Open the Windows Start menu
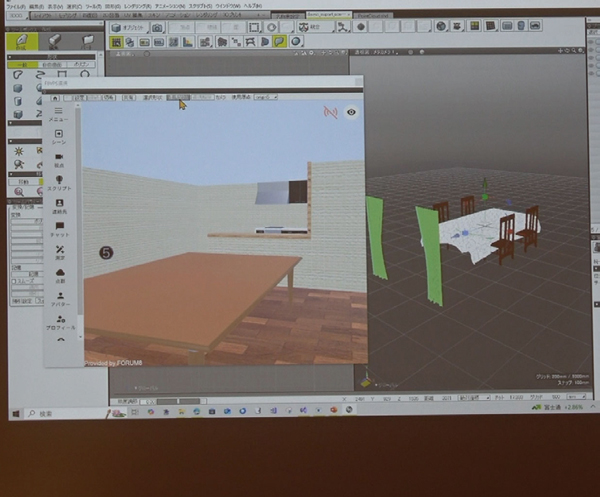 pos(16,414)
